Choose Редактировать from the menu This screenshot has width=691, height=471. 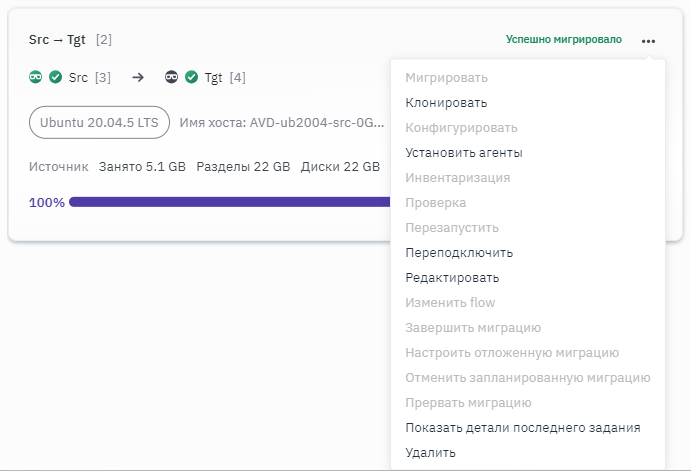452,278
